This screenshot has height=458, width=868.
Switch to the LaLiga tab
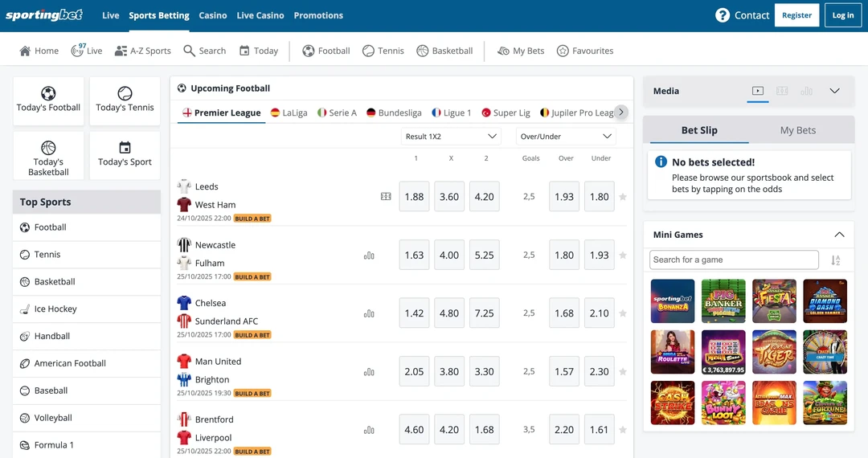pyautogui.click(x=289, y=113)
